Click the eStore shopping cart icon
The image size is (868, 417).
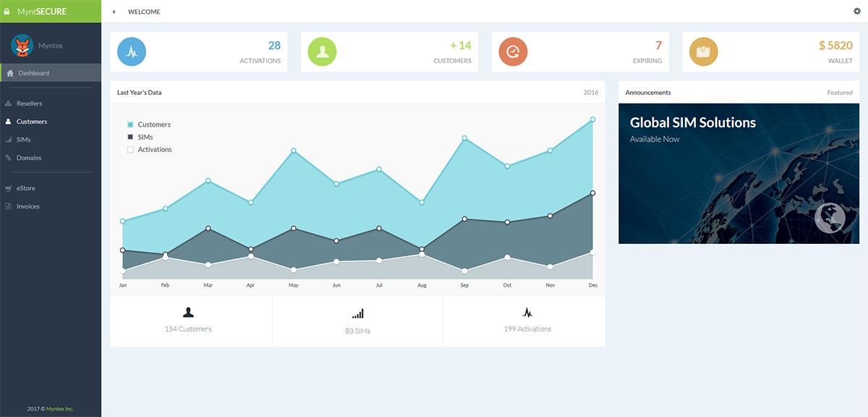point(9,188)
